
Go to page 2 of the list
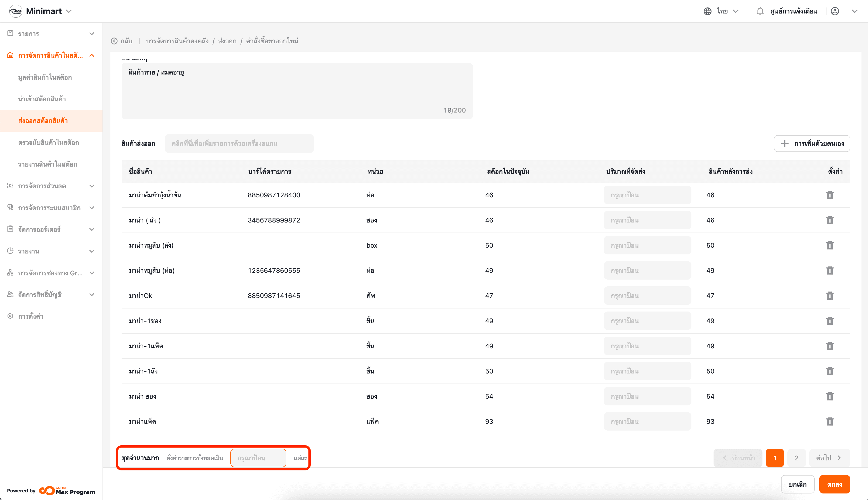(x=796, y=458)
